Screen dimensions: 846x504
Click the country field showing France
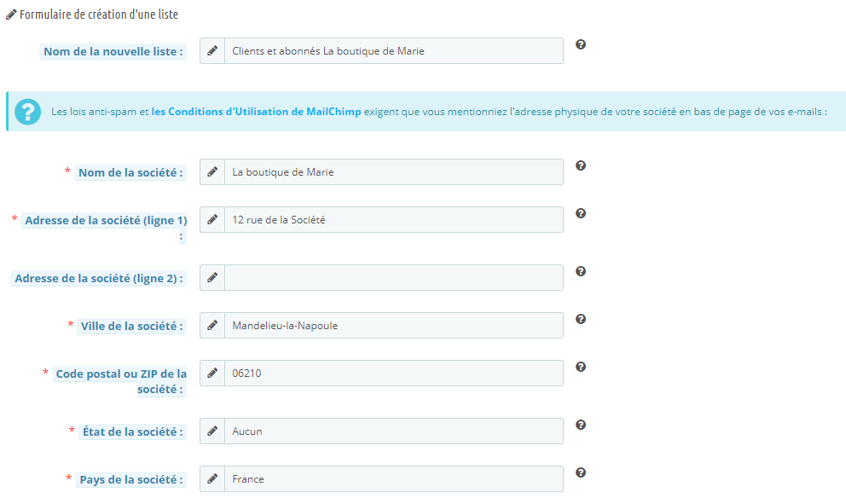tap(393, 479)
